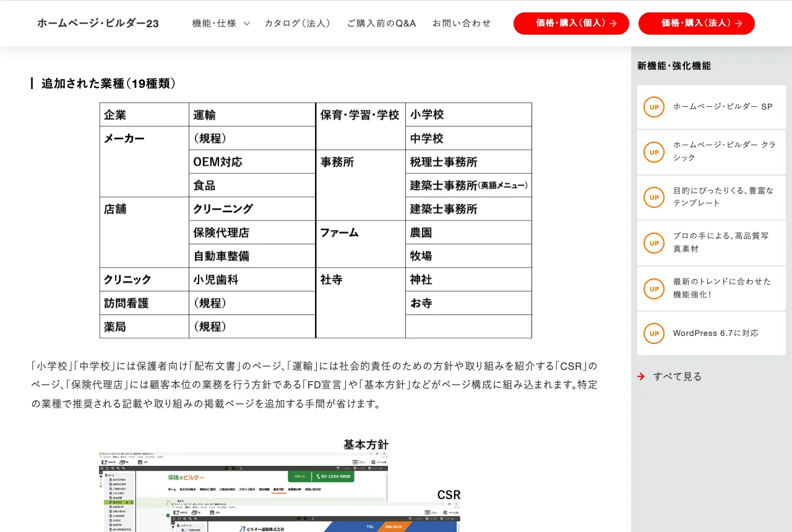Click the UP icon beside 最新のトレンド
The height and width of the screenshot is (532, 792).
point(653,288)
